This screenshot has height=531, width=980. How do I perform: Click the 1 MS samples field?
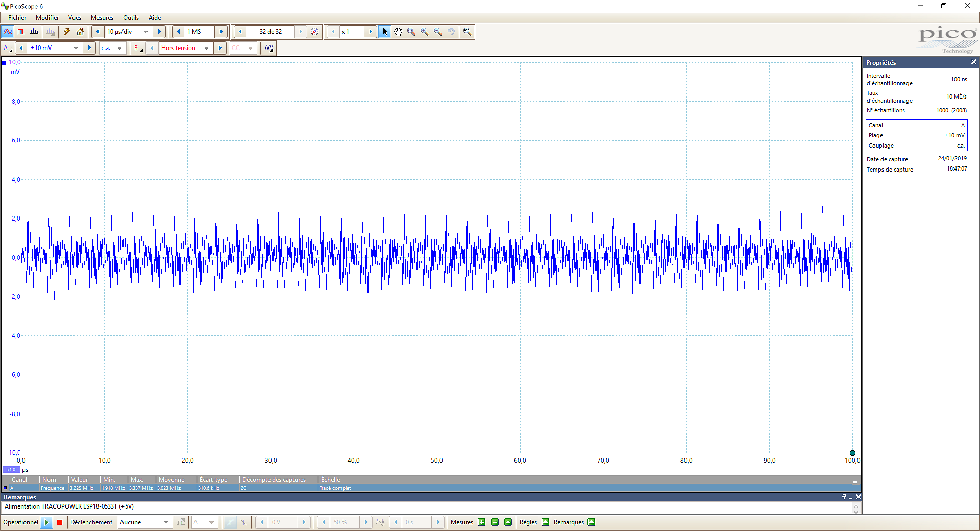[x=200, y=32]
